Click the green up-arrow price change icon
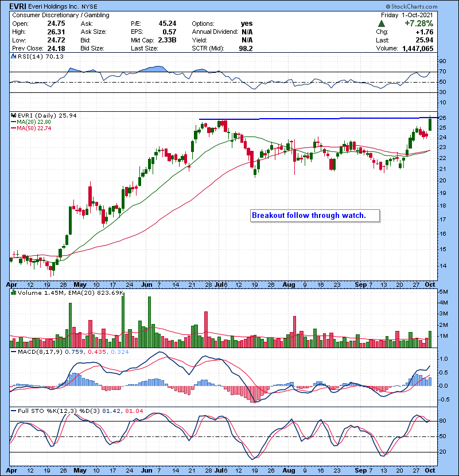Screen dimensions: 459x476 [x=382, y=24]
